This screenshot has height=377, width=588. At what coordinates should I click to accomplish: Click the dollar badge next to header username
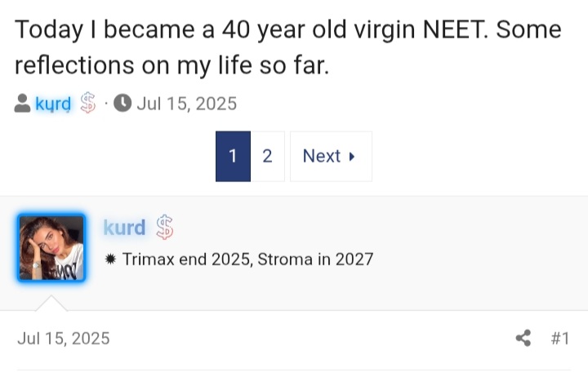(x=88, y=104)
